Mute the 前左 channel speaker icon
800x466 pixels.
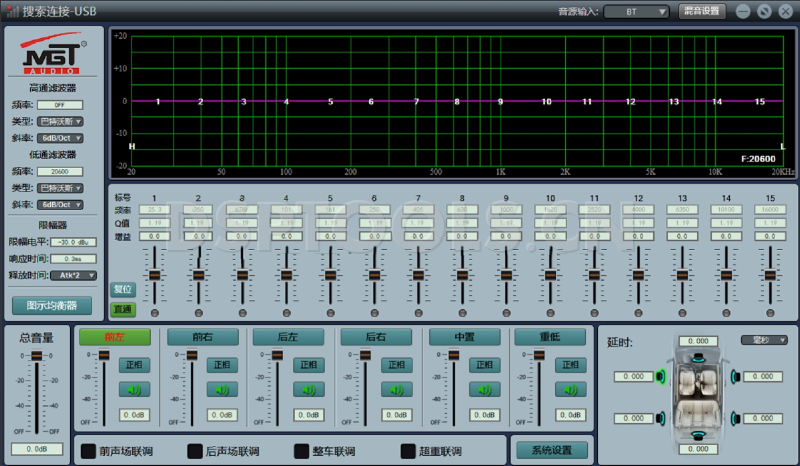[x=135, y=390]
